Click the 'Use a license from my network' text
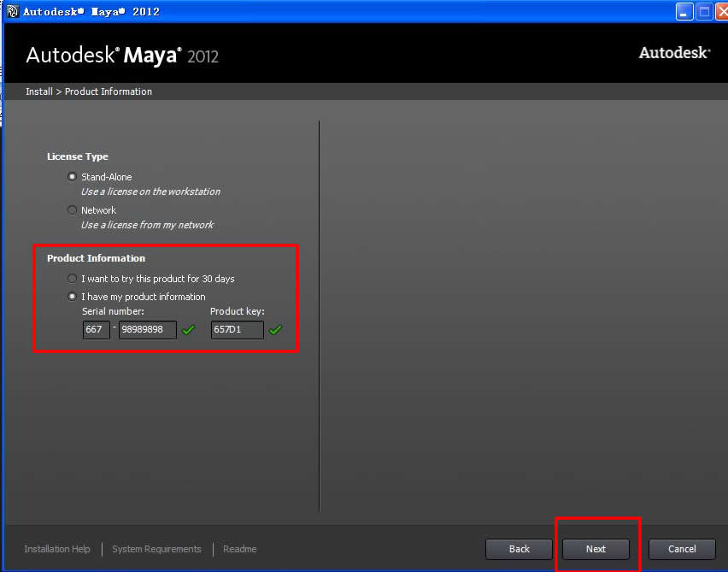 [x=147, y=225]
